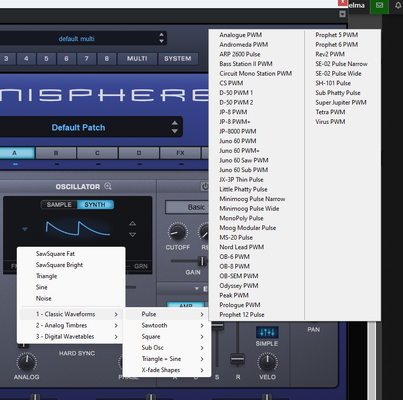Screen dimensions: 403x400
Task: Select layer D tab
Action: [139, 153]
